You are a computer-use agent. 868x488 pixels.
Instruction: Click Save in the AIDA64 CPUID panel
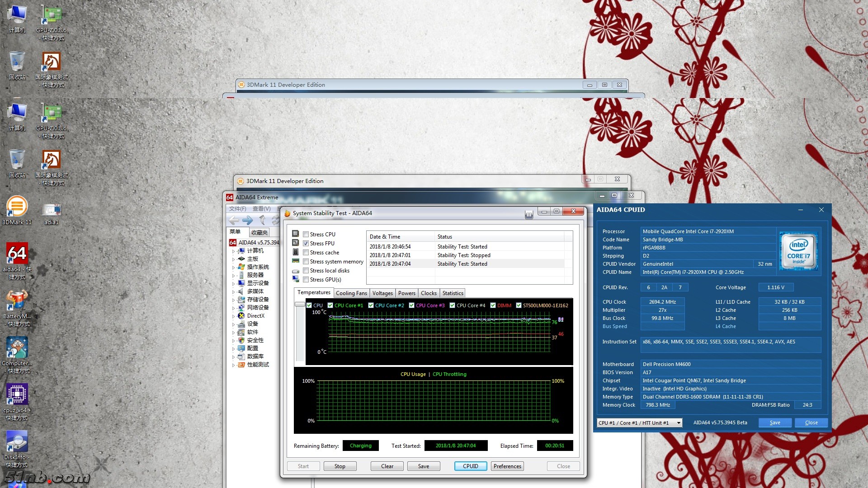pos(775,423)
